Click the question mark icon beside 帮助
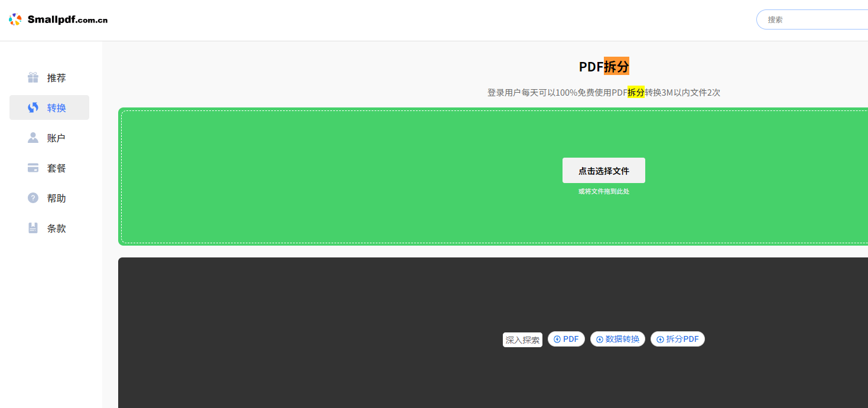 pyautogui.click(x=33, y=198)
